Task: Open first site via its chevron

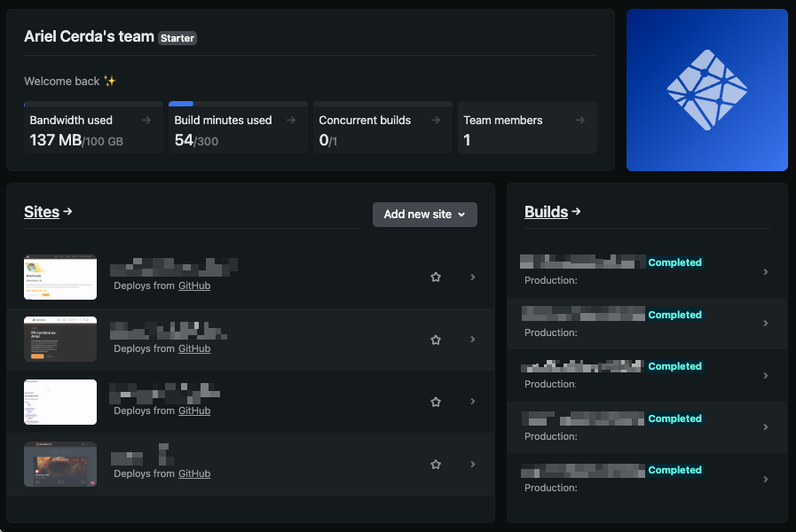Action: click(473, 277)
